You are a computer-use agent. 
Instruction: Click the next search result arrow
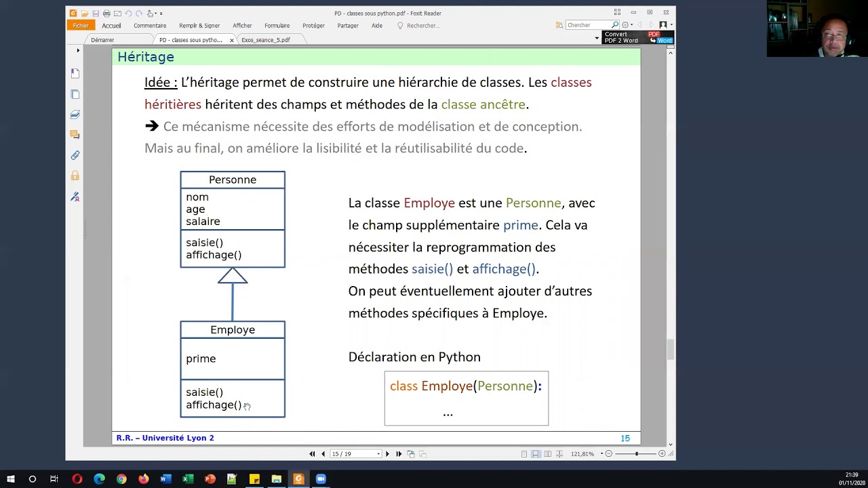tap(650, 25)
